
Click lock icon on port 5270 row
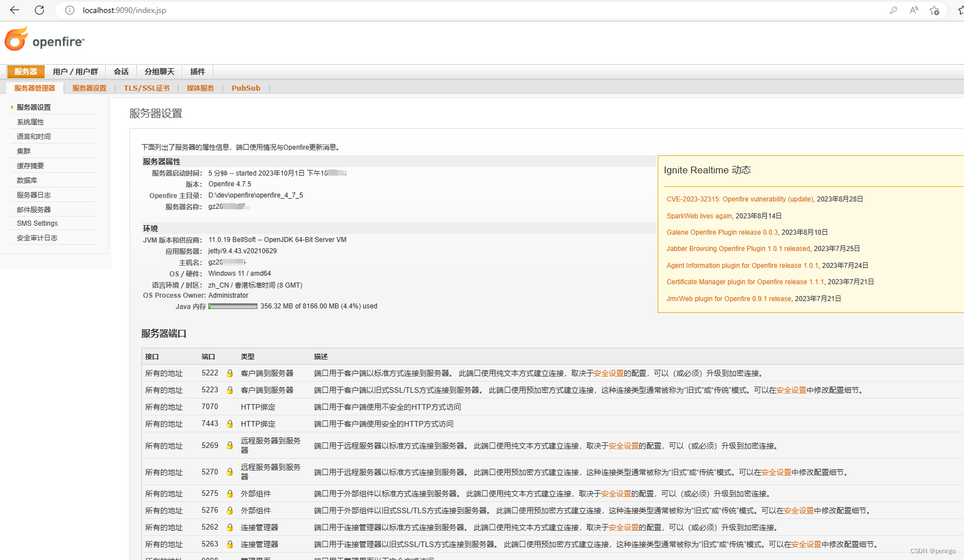pos(230,472)
